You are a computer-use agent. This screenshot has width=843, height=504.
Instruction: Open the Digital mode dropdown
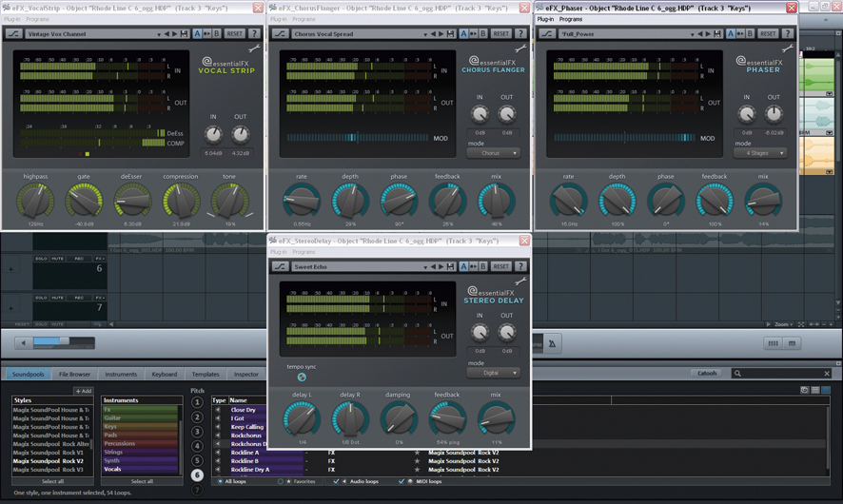(x=493, y=373)
